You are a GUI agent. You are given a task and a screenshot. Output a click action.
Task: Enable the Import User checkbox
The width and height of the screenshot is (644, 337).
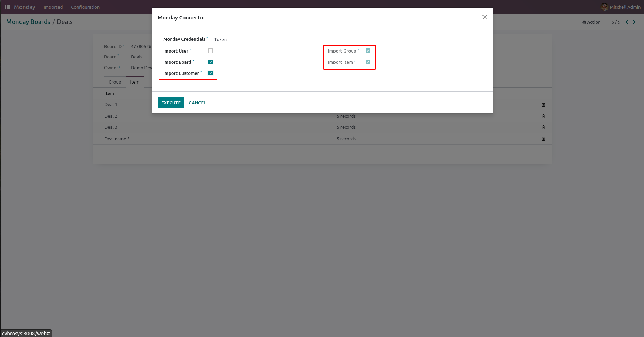(210, 51)
